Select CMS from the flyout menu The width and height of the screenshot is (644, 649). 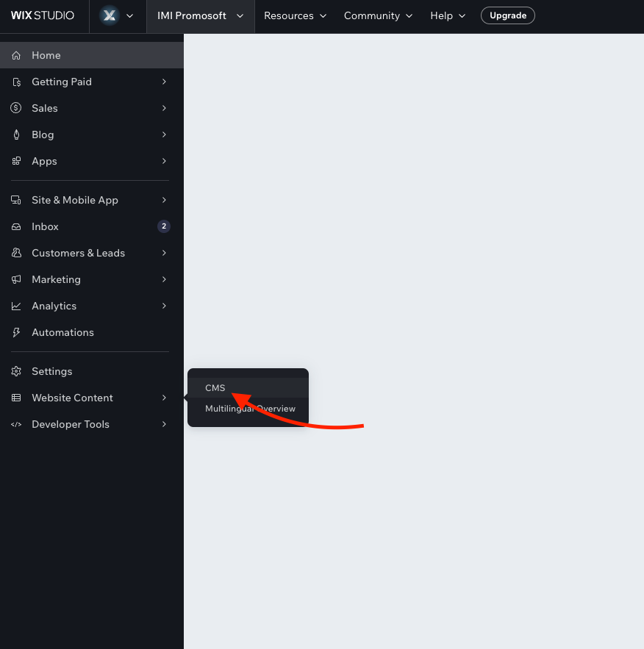coord(248,388)
